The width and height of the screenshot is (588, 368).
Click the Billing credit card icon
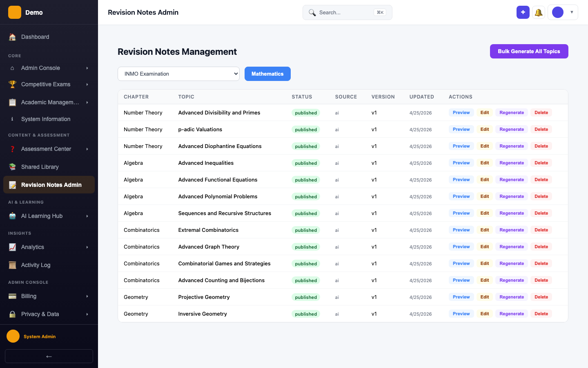point(13,296)
